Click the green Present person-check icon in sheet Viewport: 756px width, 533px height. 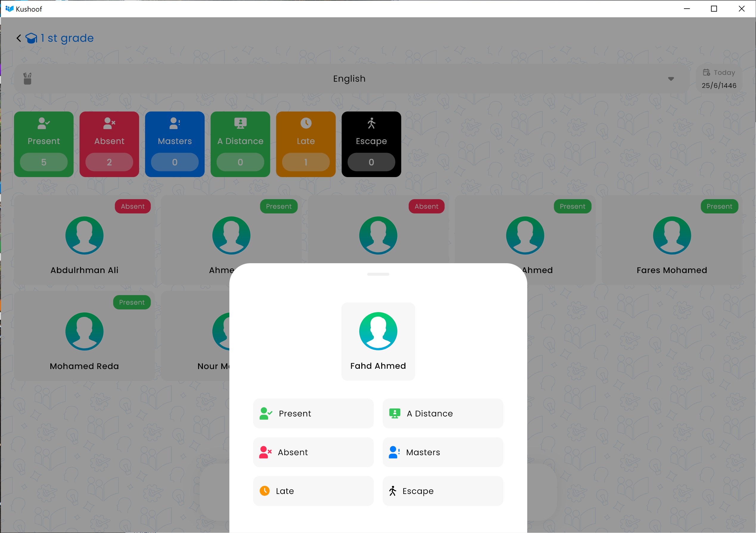pos(265,413)
